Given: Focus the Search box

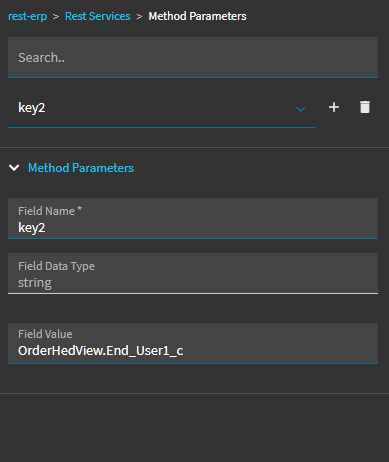Looking at the screenshot, I should click(193, 57).
